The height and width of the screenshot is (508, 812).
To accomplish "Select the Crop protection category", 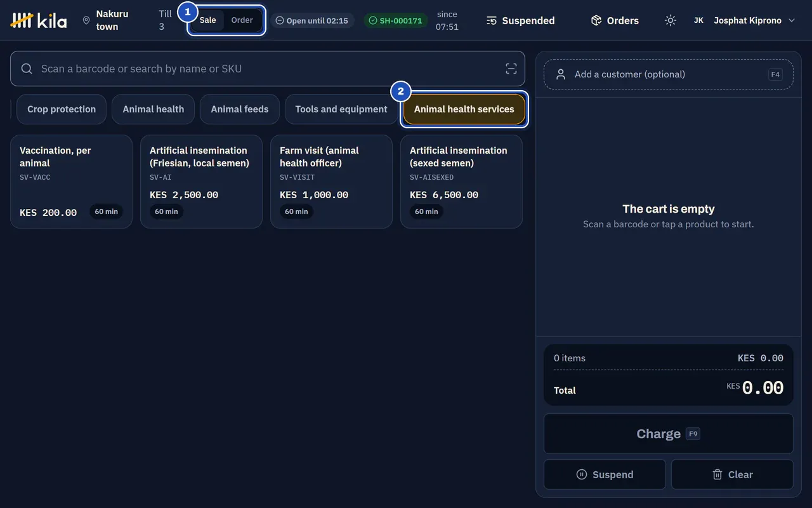I will (62, 109).
